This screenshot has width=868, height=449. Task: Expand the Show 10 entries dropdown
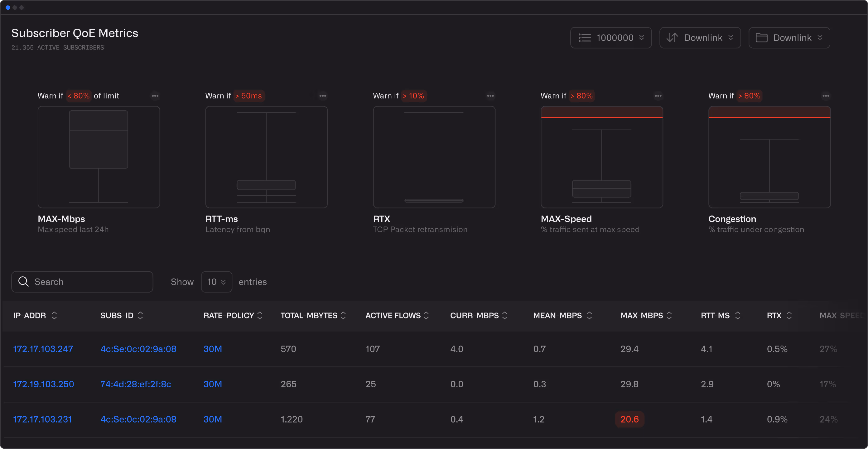point(216,282)
